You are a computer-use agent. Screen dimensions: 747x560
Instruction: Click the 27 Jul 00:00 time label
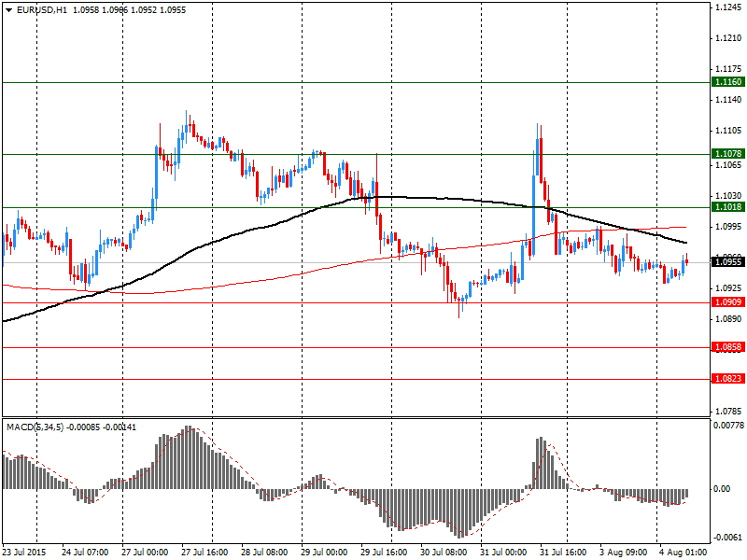145,553
